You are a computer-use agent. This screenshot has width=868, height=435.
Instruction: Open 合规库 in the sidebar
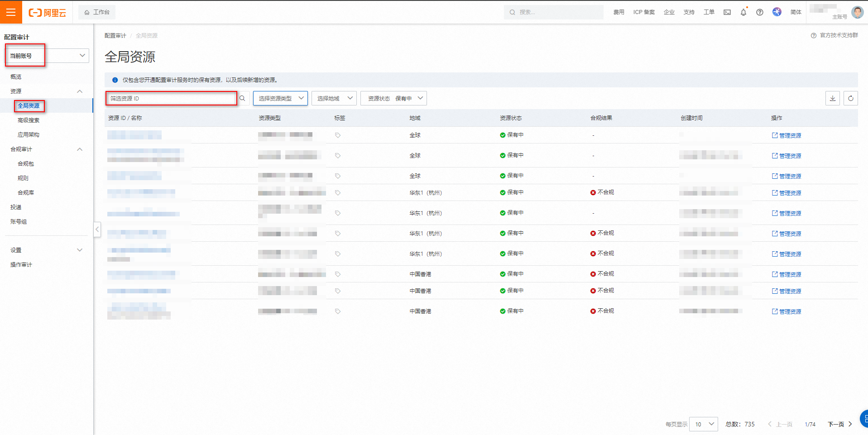26,193
